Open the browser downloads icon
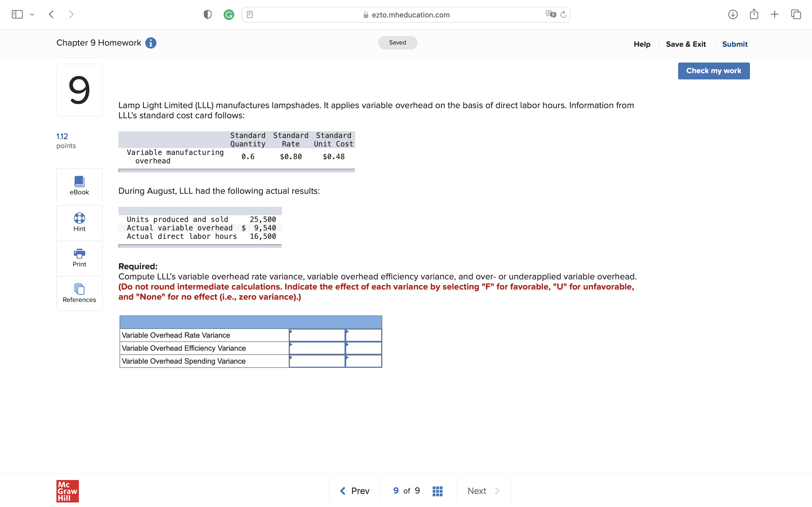 733,14
